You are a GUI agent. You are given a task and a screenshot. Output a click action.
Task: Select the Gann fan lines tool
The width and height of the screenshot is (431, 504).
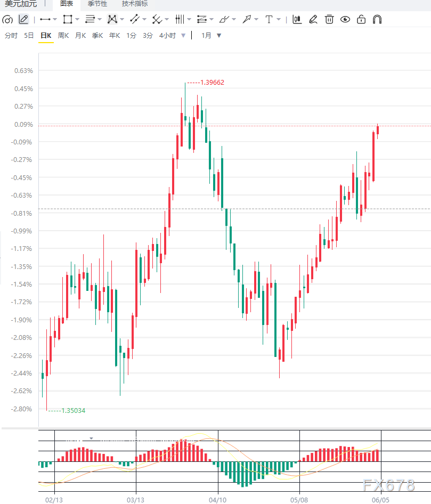[x=157, y=19]
